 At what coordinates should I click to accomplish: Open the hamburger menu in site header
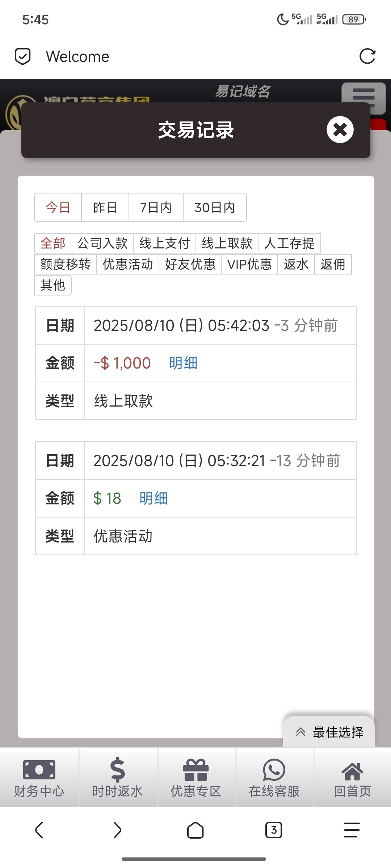pos(363,97)
